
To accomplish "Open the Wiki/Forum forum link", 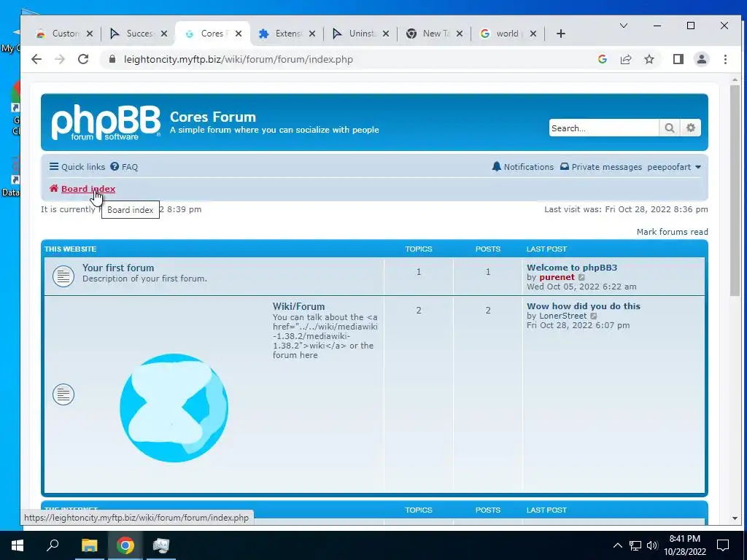I will 298,306.
